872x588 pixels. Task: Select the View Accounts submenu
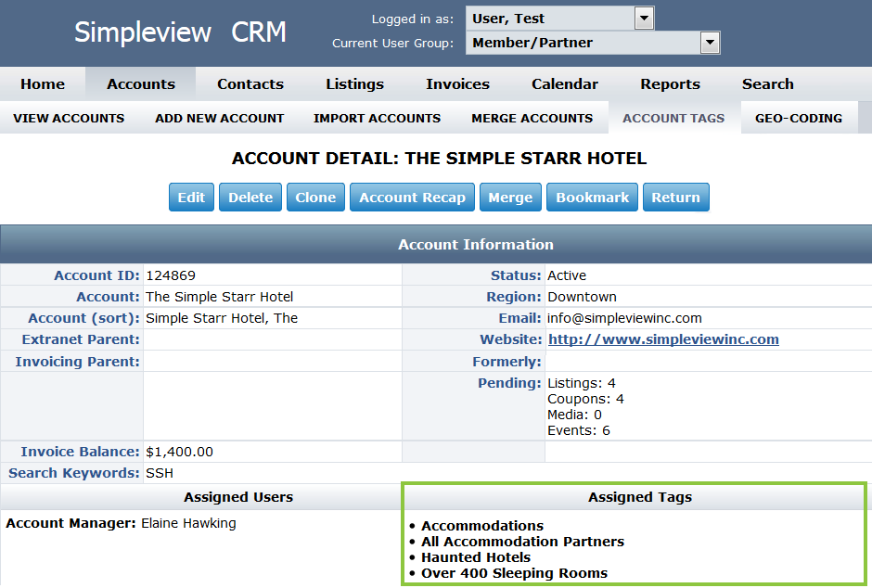click(69, 118)
